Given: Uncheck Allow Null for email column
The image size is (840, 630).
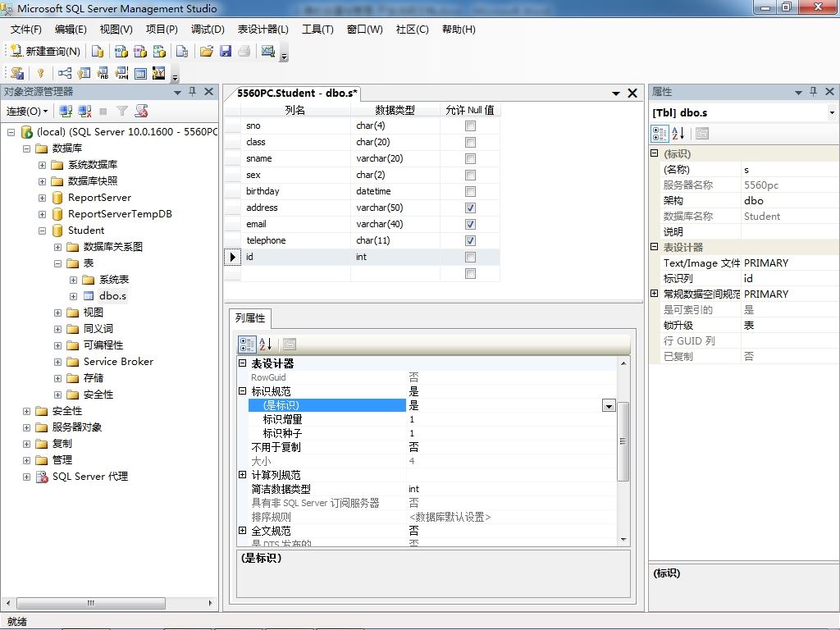Looking at the screenshot, I should tap(470, 224).
